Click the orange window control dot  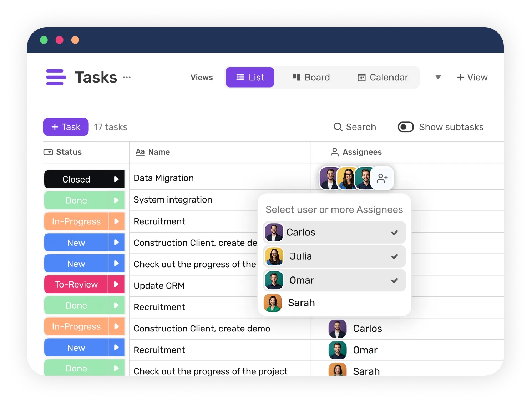click(75, 40)
